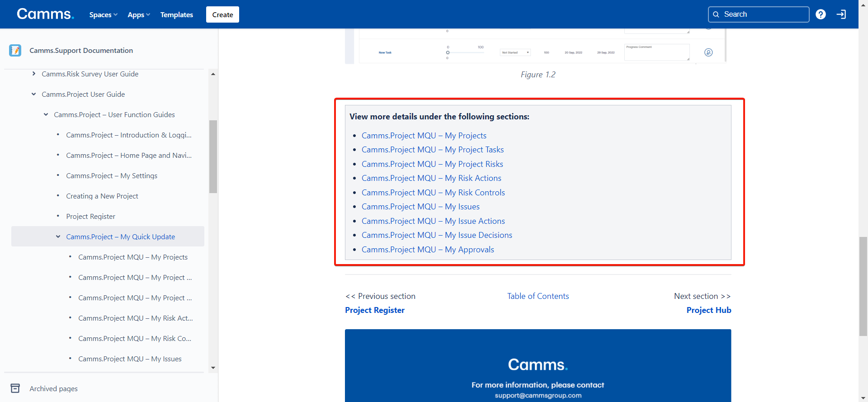The image size is (868, 402).
Task: Click the search magnifier icon
Action: [x=716, y=14]
